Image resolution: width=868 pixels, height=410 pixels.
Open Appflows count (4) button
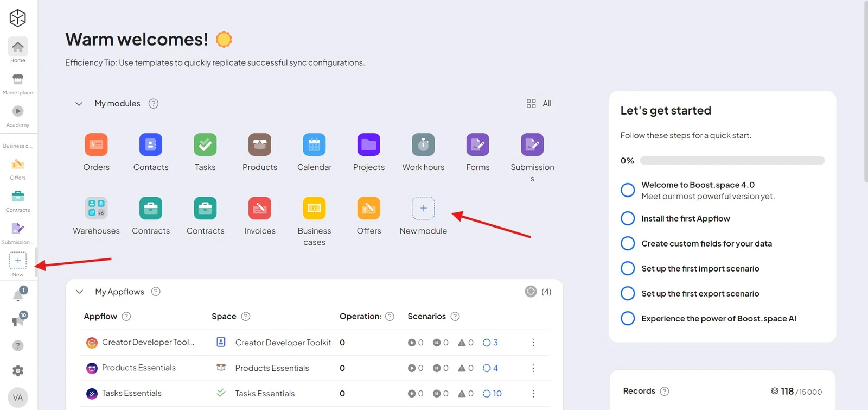[538, 292]
